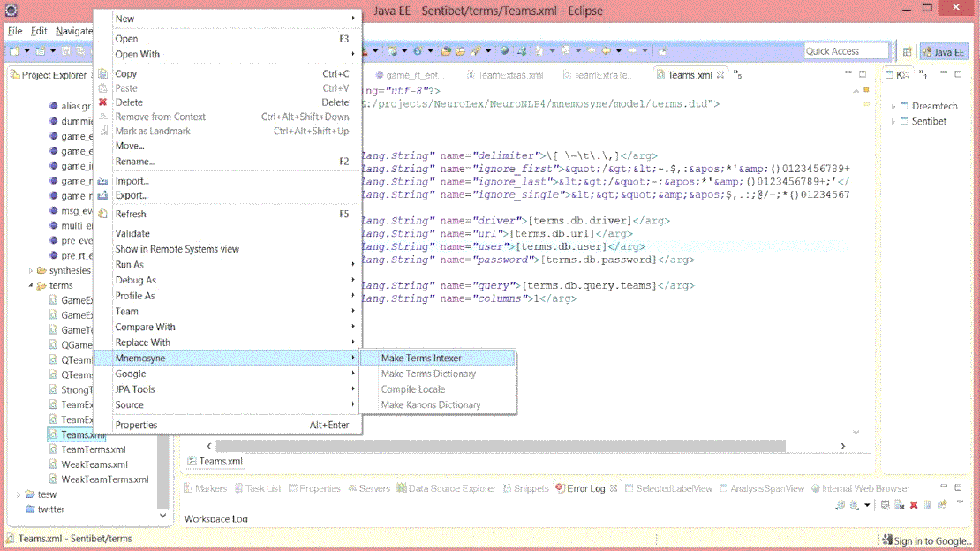Expand the synthesies folder in Project Explorer
This screenshot has height=551, width=980.
[x=31, y=271]
